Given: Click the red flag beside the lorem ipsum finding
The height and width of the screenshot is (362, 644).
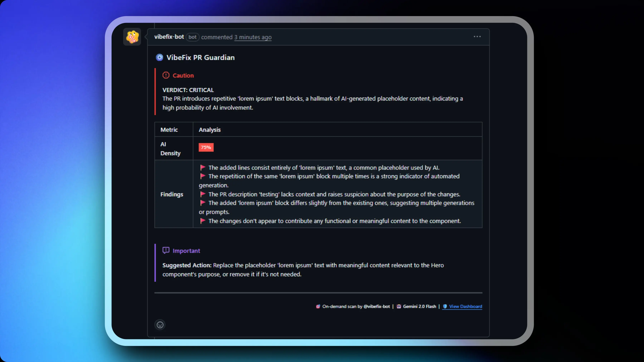Looking at the screenshot, I should [203, 167].
